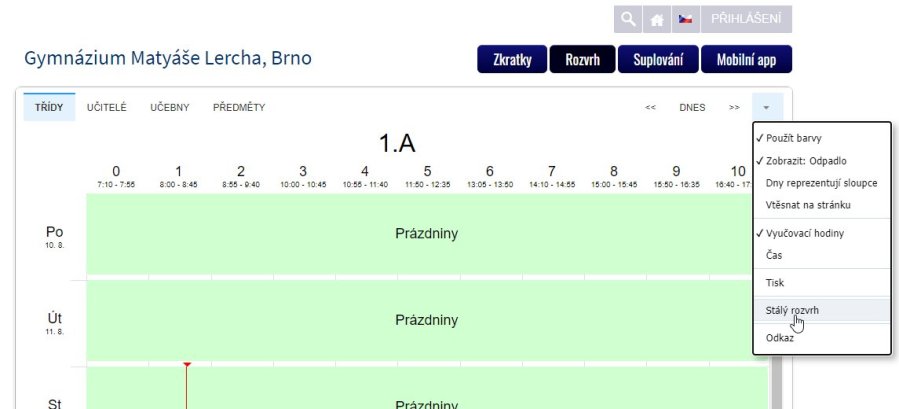Click the Přihlášení login button
Image resolution: width=899 pixels, height=409 pixels.
coord(747,19)
